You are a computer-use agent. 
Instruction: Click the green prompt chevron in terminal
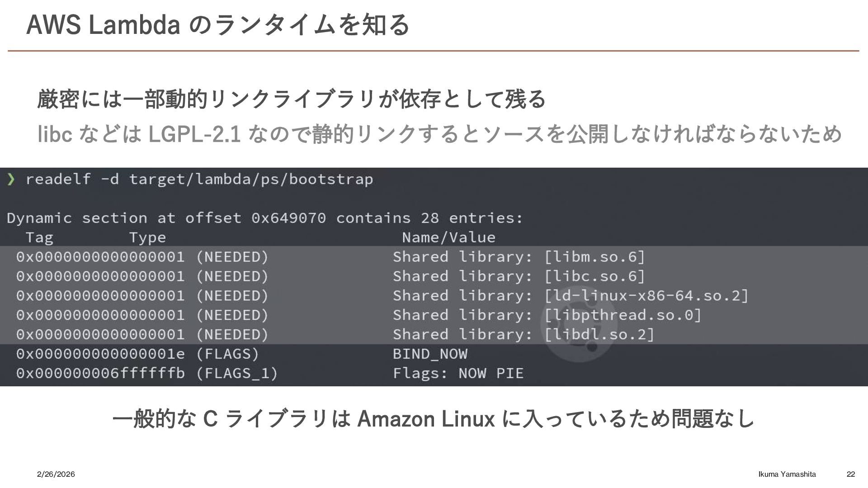click(x=11, y=180)
